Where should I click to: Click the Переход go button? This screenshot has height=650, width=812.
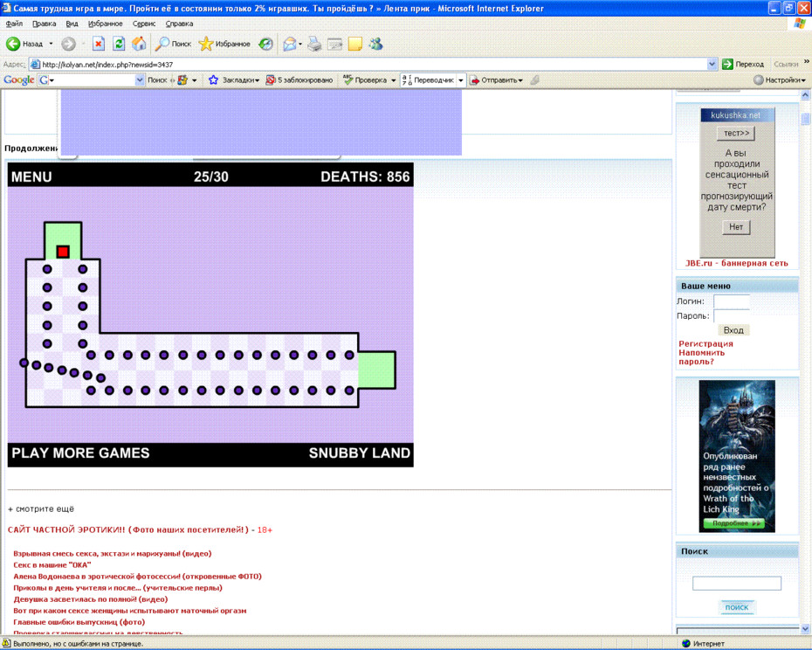(x=743, y=64)
